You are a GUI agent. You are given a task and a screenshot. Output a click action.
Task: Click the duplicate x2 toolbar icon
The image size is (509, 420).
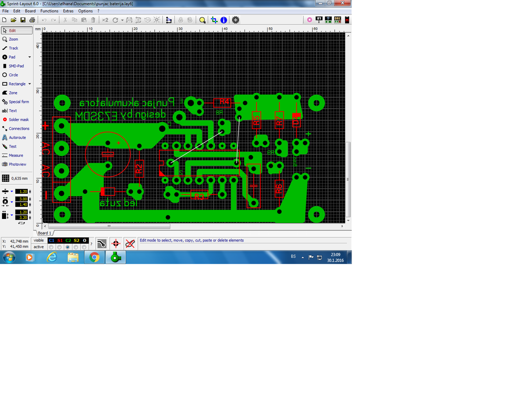pyautogui.click(x=105, y=20)
